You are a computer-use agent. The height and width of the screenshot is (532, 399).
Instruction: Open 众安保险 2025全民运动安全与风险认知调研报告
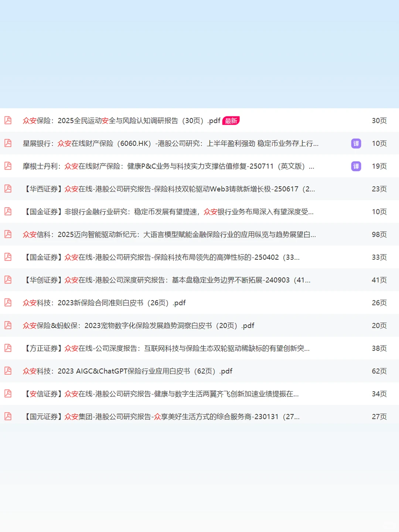[122, 120]
